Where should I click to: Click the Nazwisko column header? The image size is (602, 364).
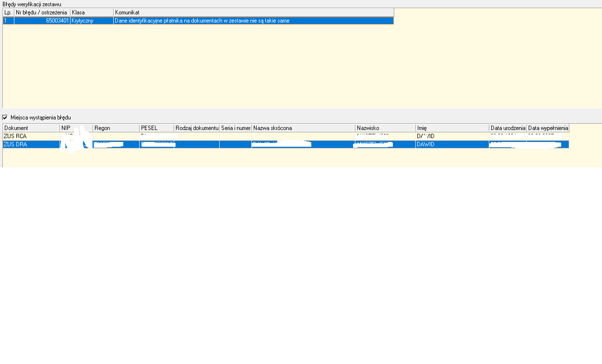coord(385,128)
